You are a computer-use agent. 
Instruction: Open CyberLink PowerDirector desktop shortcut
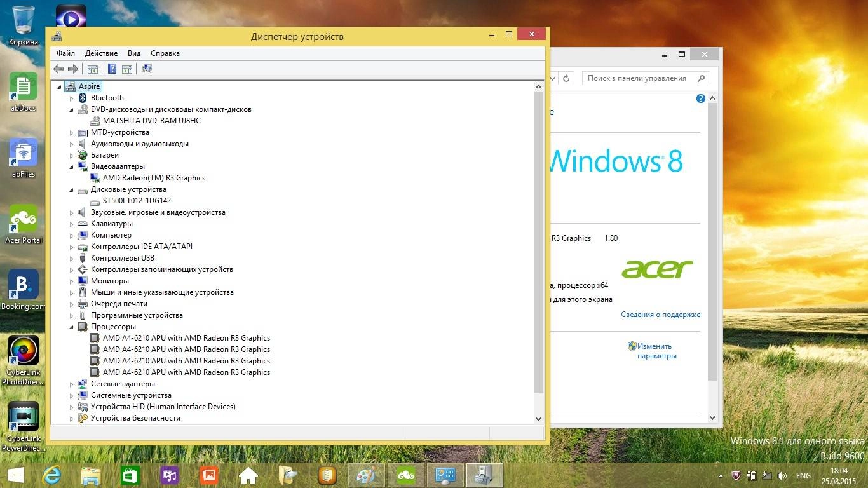(23, 426)
